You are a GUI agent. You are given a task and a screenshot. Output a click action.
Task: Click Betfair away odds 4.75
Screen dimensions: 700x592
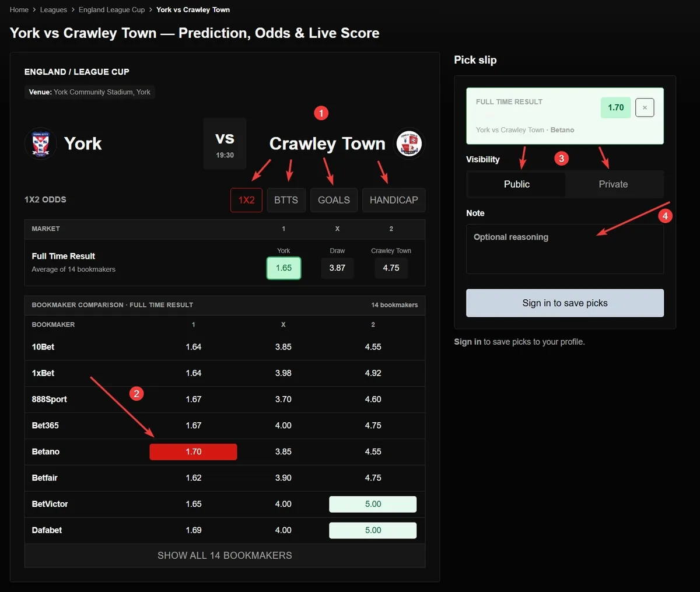(373, 478)
